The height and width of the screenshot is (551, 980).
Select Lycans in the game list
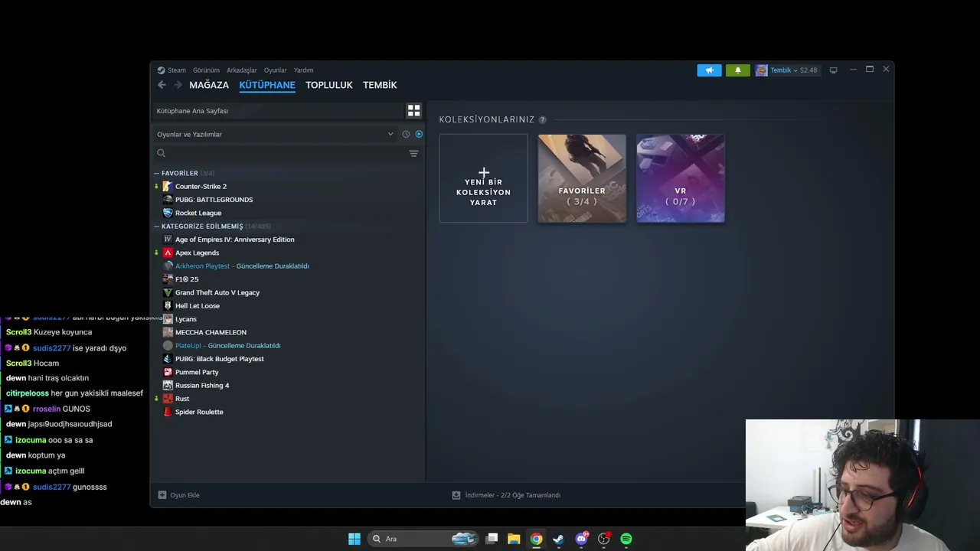(x=186, y=319)
